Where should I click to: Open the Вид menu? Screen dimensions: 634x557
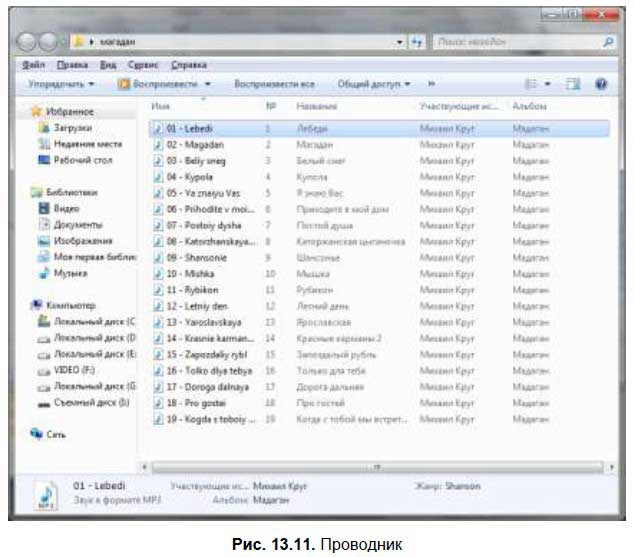click(108, 65)
